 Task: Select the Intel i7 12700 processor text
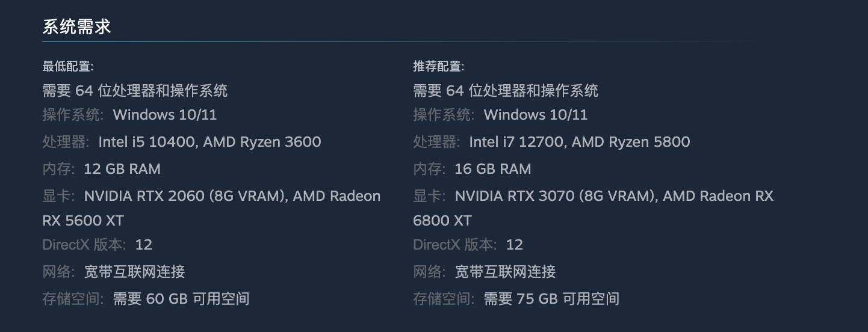pyautogui.click(x=518, y=142)
